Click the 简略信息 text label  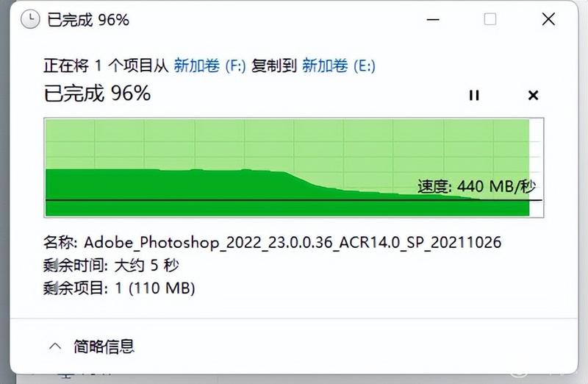pyautogui.click(x=104, y=346)
